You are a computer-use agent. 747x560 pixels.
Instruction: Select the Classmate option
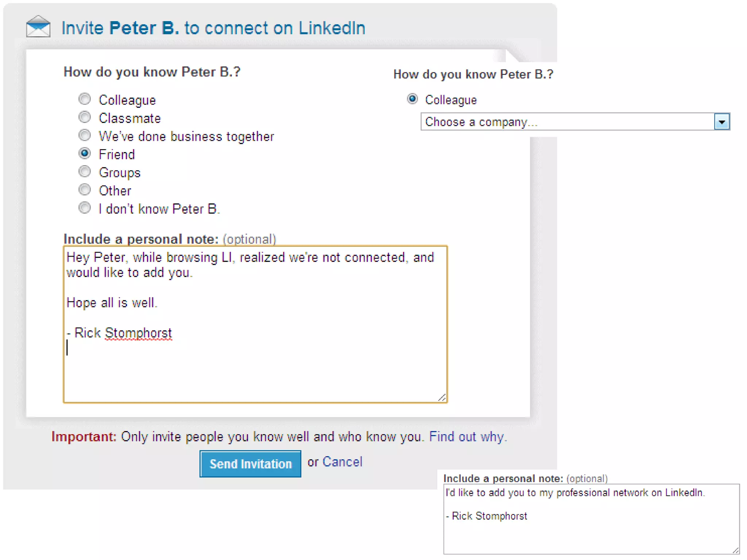[x=85, y=117]
